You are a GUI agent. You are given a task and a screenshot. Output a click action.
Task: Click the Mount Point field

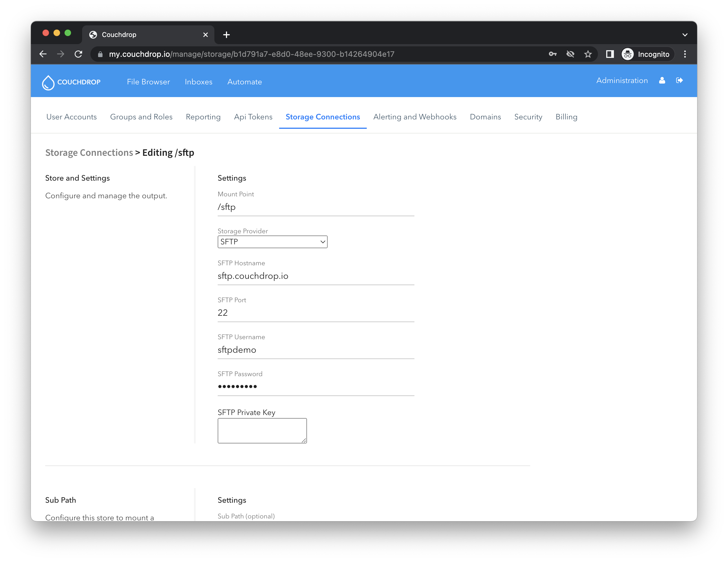[x=316, y=207]
